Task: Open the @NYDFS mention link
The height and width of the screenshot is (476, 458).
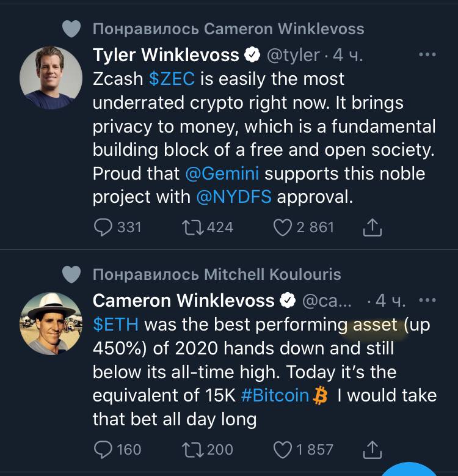Action: pos(233,197)
